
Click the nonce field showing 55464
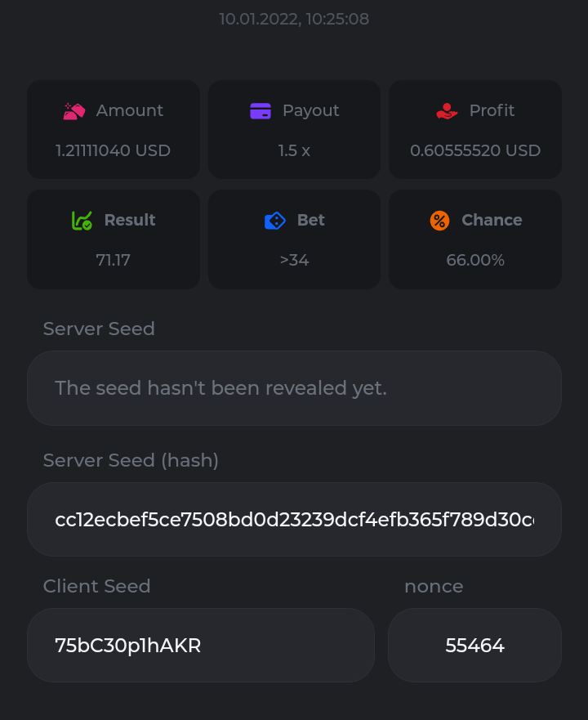point(474,646)
